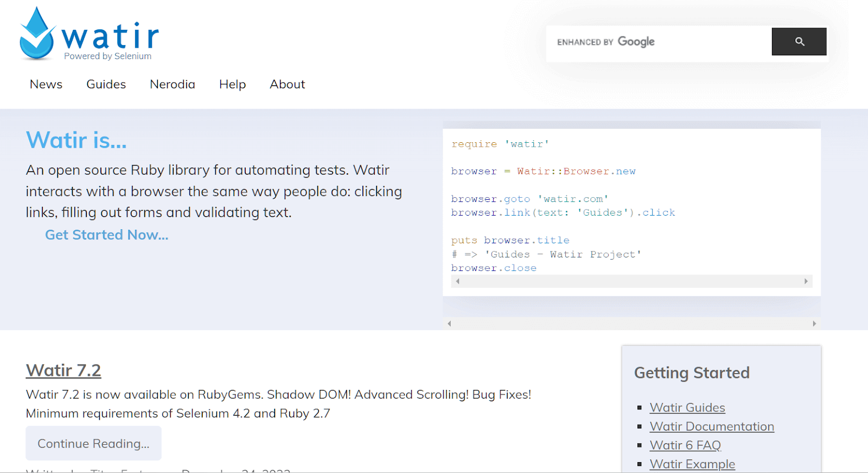This screenshot has height=473, width=868.
Task: Open the Watir 7.2 article heading
Action: pyautogui.click(x=63, y=370)
